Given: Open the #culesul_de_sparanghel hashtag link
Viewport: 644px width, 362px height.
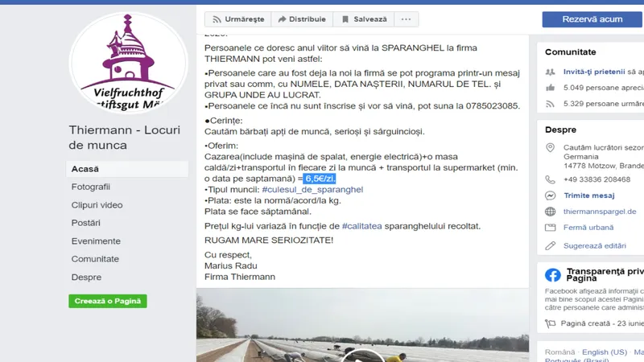Looking at the screenshot, I should click(x=312, y=190).
